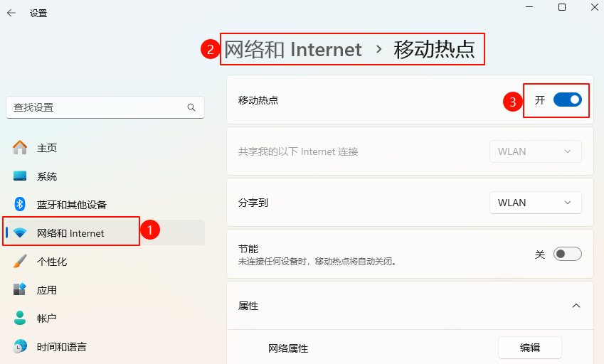The width and height of the screenshot is (604, 364).
Task: Click the 网络和 Internet breadcrumb link
Action: 293,49
